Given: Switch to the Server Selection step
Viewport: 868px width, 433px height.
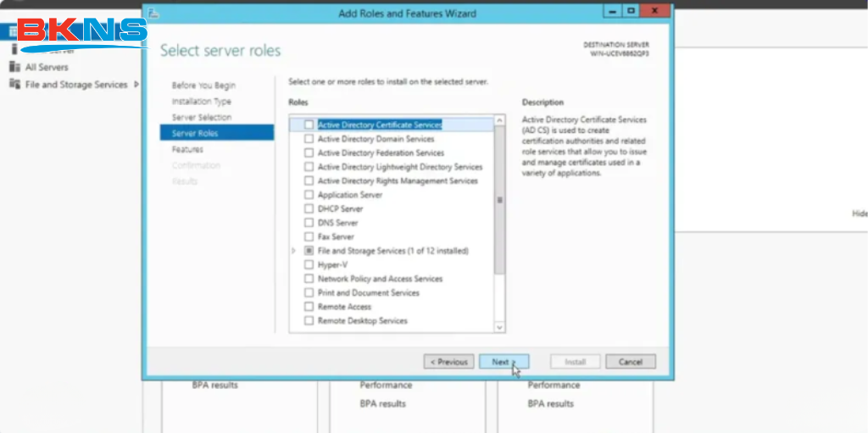Looking at the screenshot, I should pyautogui.click(x=201, y=118).
